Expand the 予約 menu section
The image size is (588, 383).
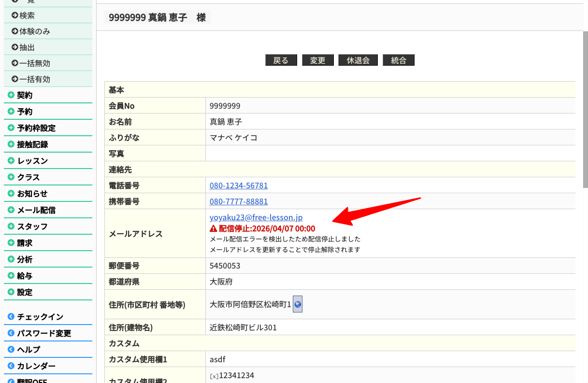(25, 112)
